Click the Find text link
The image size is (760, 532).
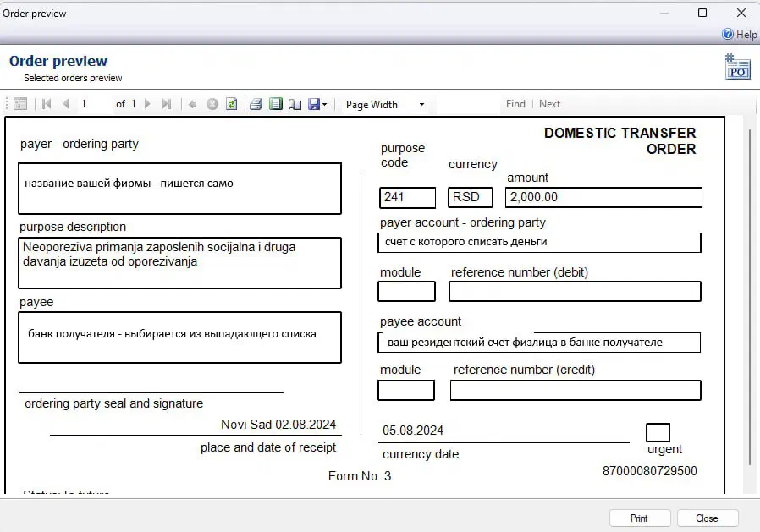click(x=515, y=104)
